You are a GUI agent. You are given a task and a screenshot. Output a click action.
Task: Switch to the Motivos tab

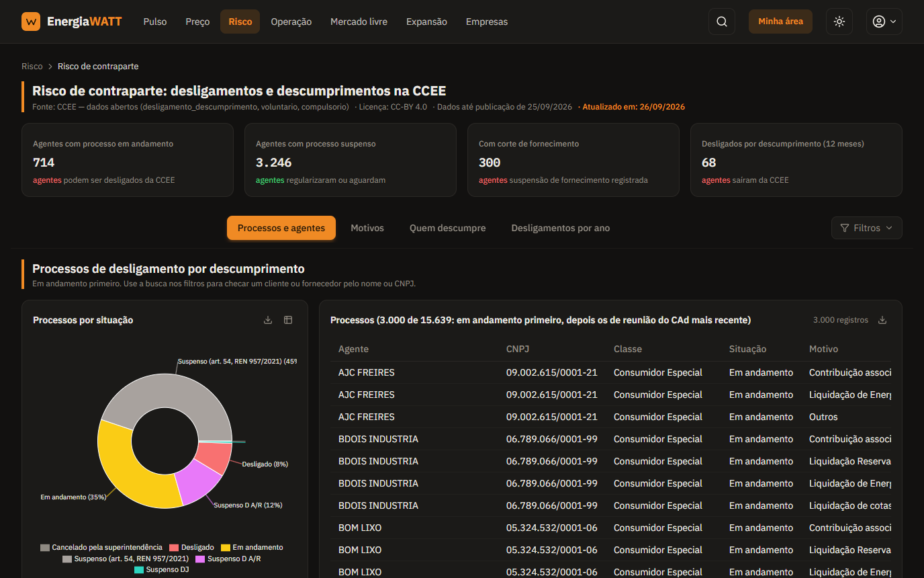[367, 228]
